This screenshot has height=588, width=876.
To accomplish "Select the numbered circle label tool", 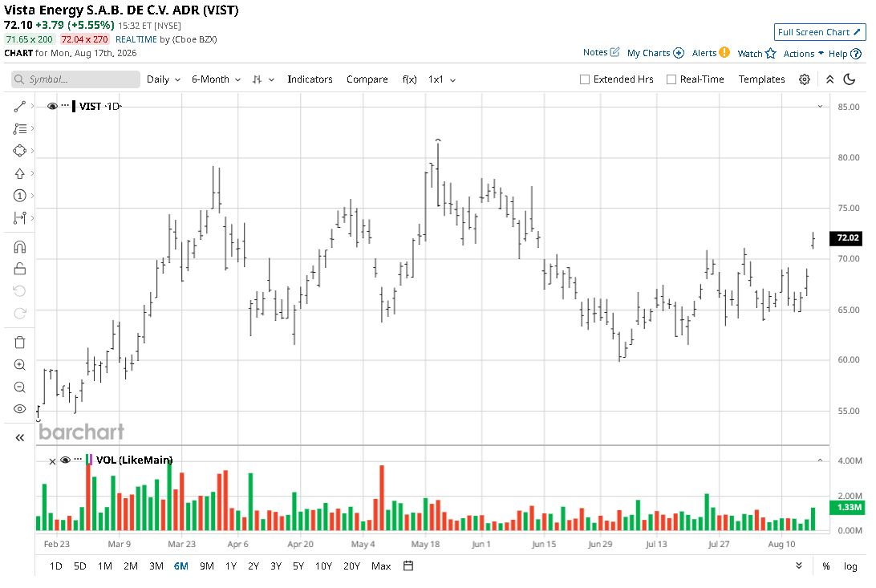I will [19, 196].
